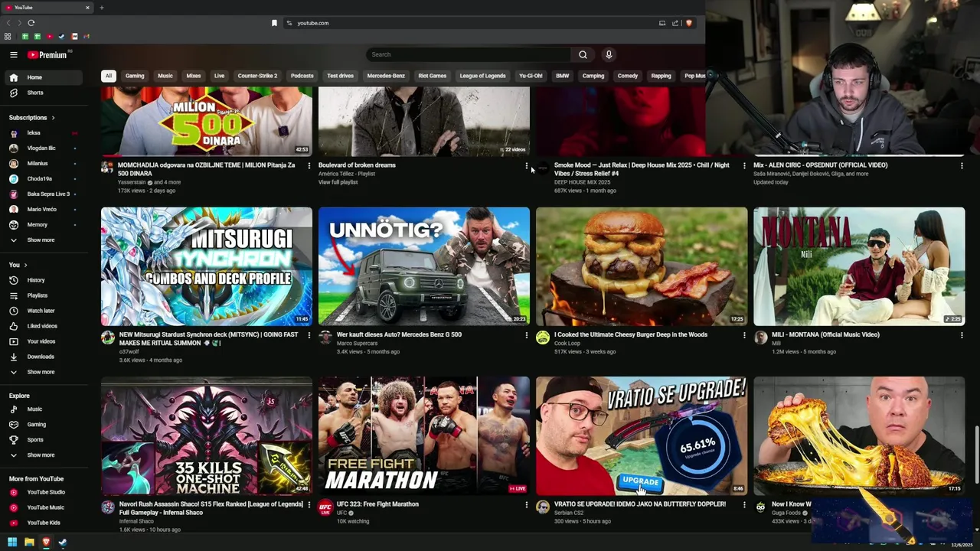Open Liked videos in the sidebar
Viewport: 980px width, 551px height.
pos(43,326)
